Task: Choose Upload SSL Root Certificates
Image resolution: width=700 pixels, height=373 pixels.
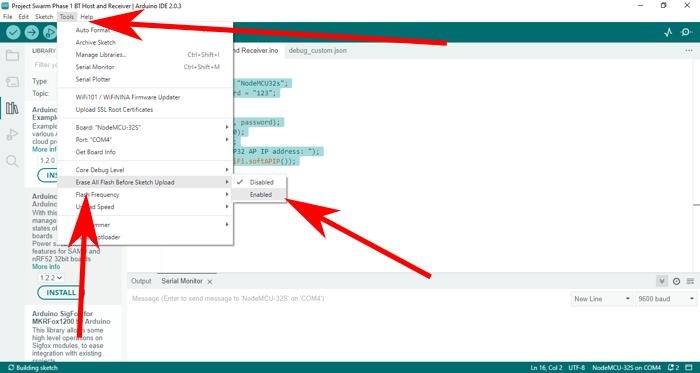Action: click(x=146, y=110)
